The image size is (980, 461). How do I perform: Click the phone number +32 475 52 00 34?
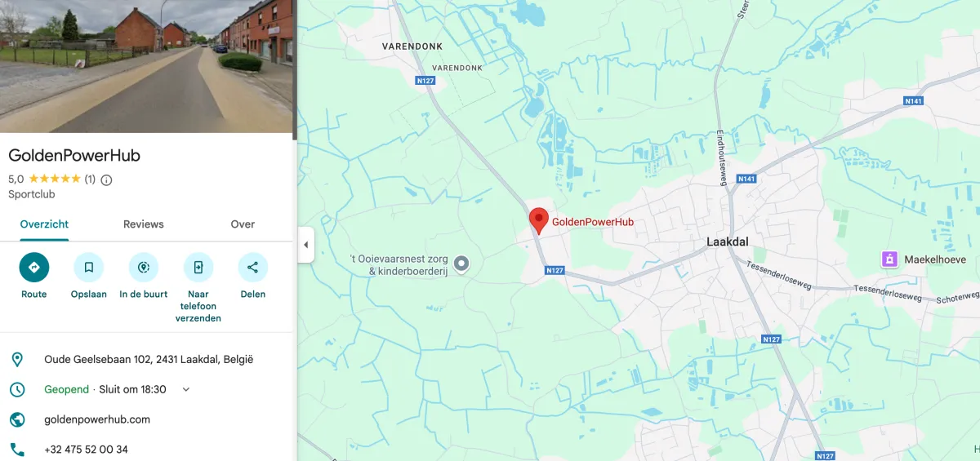(86, 450)
